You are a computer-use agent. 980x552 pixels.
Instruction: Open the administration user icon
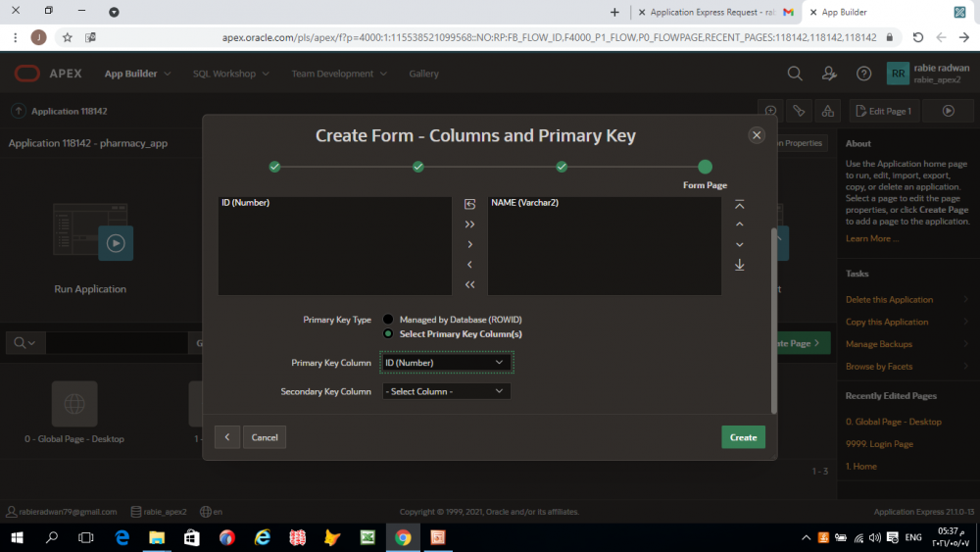pyautogui.click(x=829, y=74)
